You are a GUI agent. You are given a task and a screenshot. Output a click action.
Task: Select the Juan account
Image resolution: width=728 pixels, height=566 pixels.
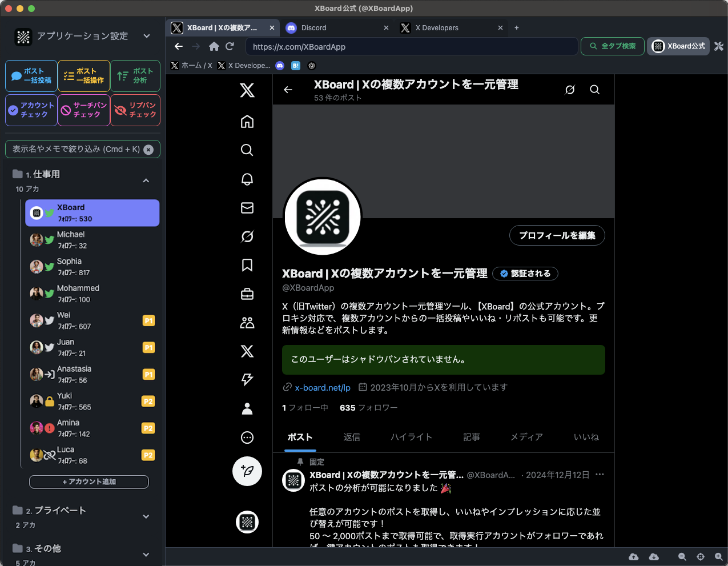92,347
